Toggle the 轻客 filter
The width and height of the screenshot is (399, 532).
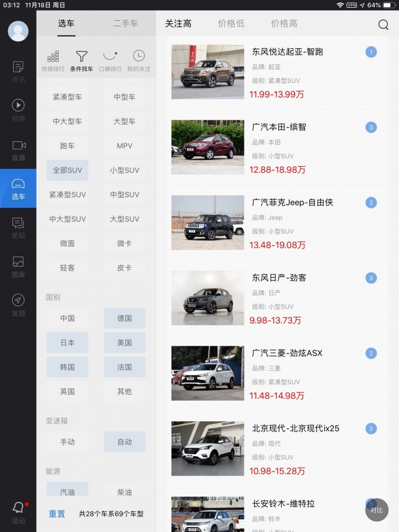click(x=68, y=268)
